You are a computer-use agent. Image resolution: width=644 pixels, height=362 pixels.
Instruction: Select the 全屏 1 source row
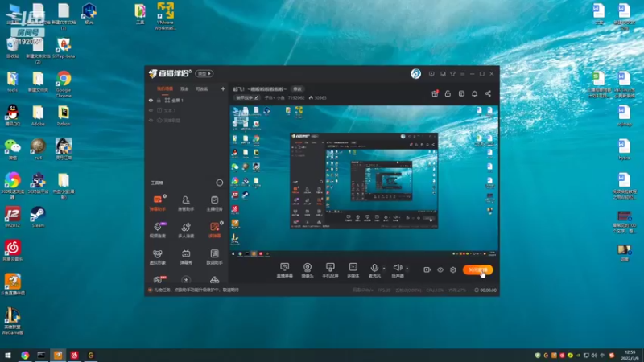pos(187,100)
